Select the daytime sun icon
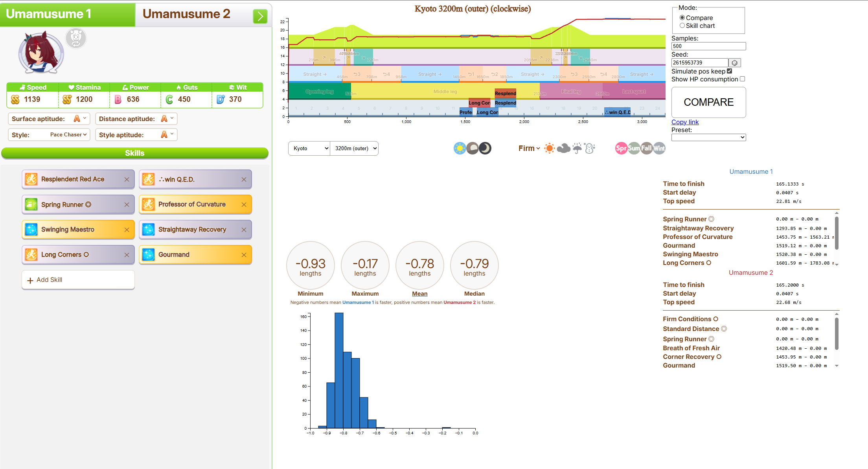The width and height of the screenshot is (868, 469). point(460,148)
